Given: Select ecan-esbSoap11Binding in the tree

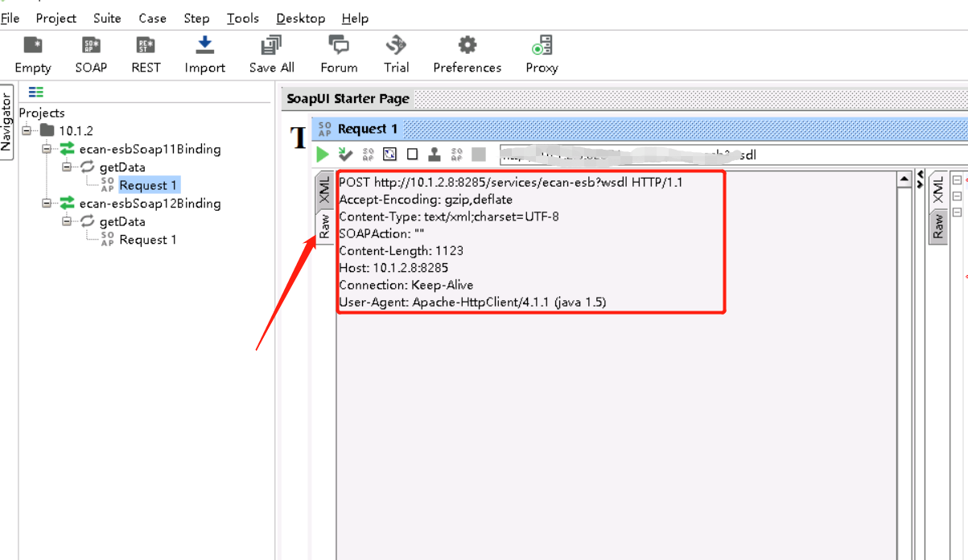Looking at the screenshot, I should (x=150, y=149).
